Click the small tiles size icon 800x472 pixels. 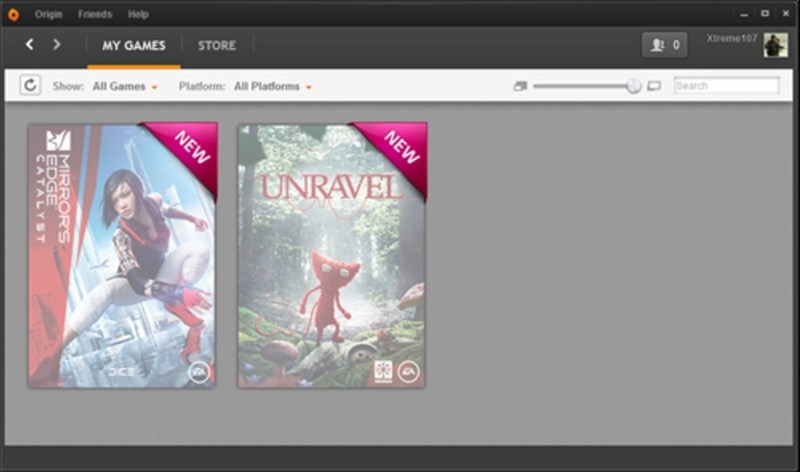[x=520, y=86]
